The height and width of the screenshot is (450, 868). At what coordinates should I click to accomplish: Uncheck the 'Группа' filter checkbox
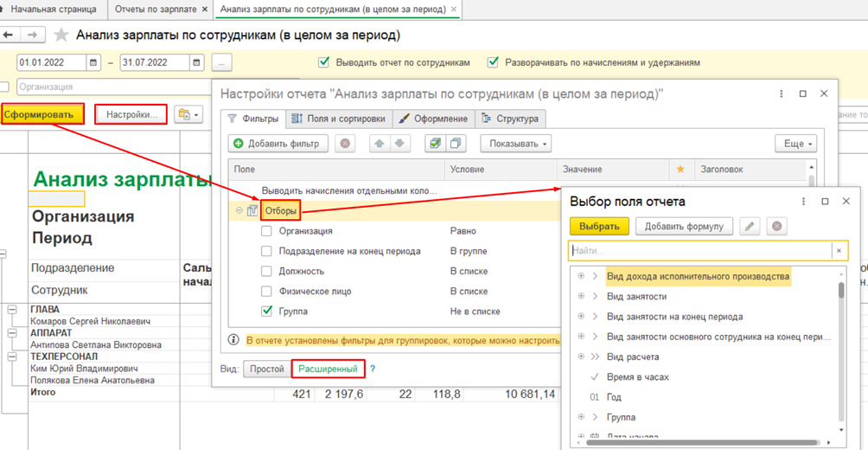(x=266, y=312)
